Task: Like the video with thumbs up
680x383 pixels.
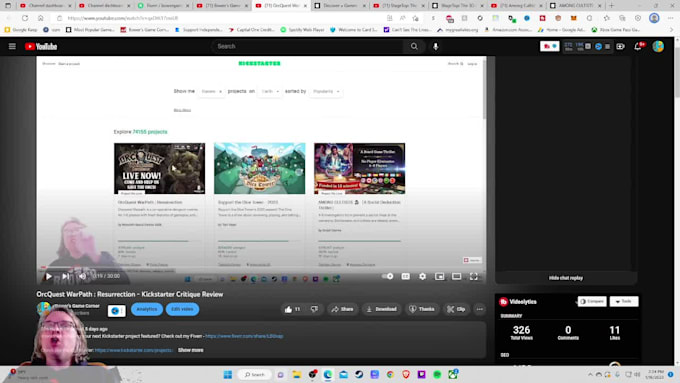Action: 292,309
